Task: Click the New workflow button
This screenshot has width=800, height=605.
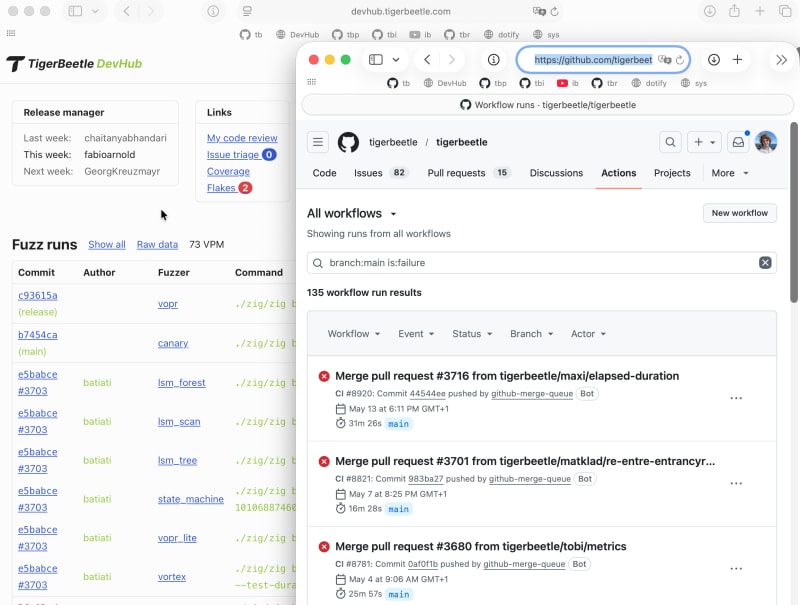Action: tap(739, 213)
